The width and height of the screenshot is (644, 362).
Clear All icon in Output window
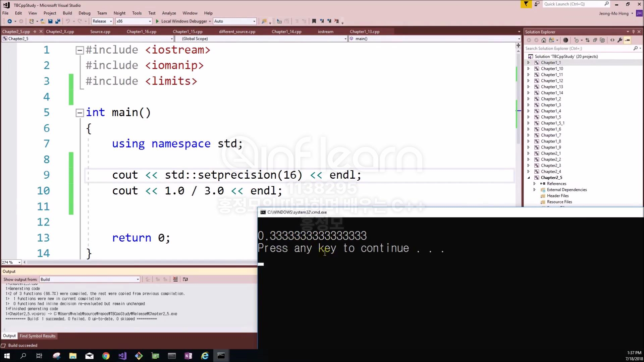(175, 279)
